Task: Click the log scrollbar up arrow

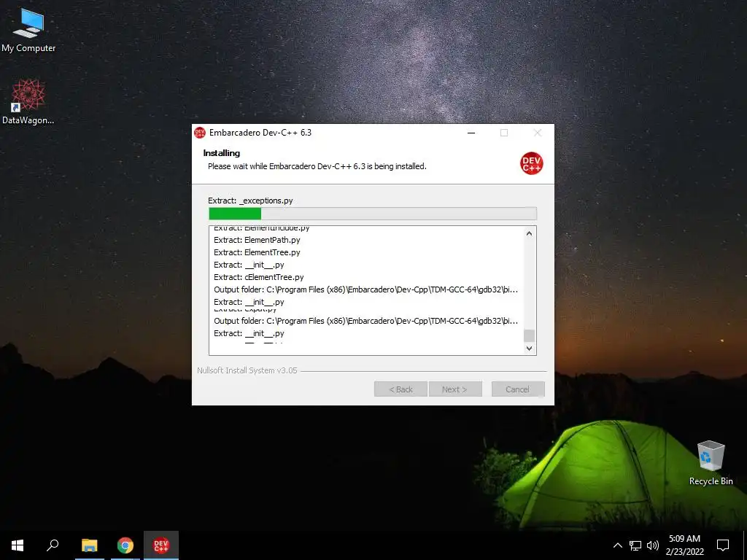Action: click(x=529, y=233)
